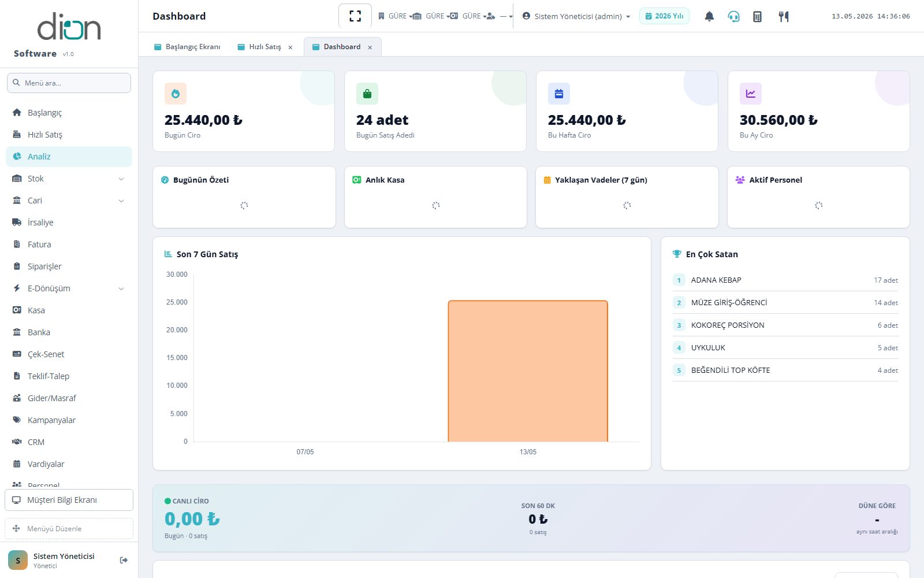Open the calculator icon in header
The image size is (924, 578).
pos(757,16)
